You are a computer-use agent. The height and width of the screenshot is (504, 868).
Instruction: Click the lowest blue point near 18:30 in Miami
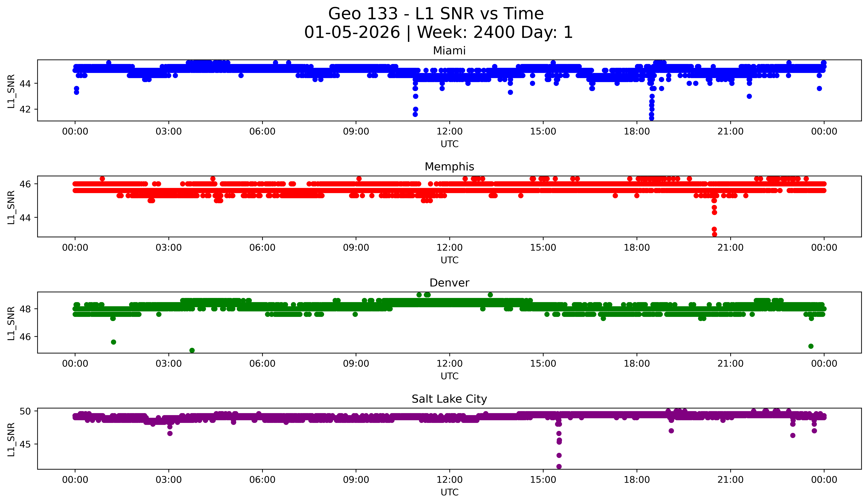[651, 118]
